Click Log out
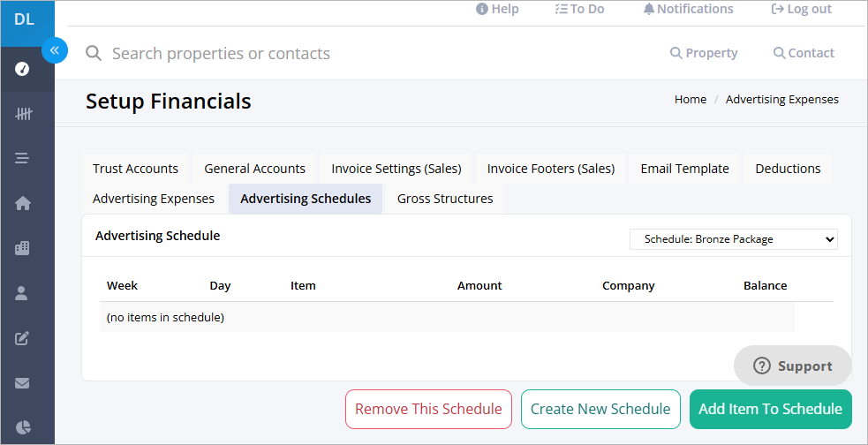This screenshot has height=445, width=868. [802, 9]
